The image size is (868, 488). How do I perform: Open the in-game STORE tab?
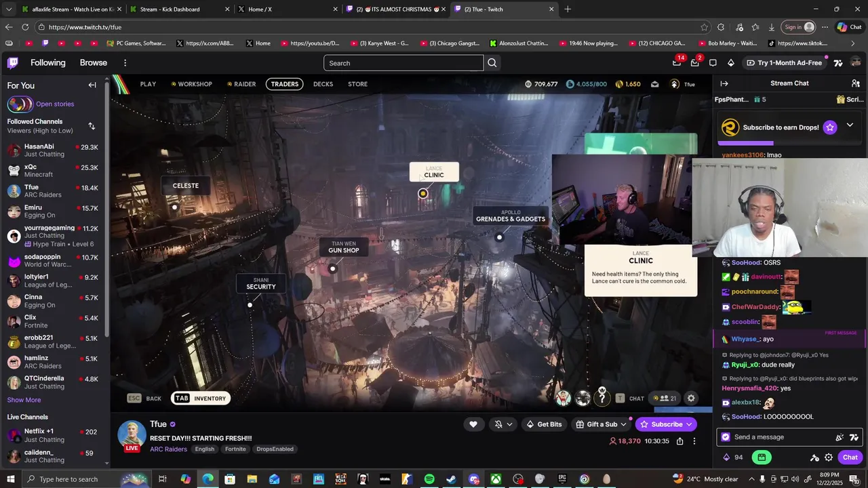pyautogui.click(x=357, y=84)
